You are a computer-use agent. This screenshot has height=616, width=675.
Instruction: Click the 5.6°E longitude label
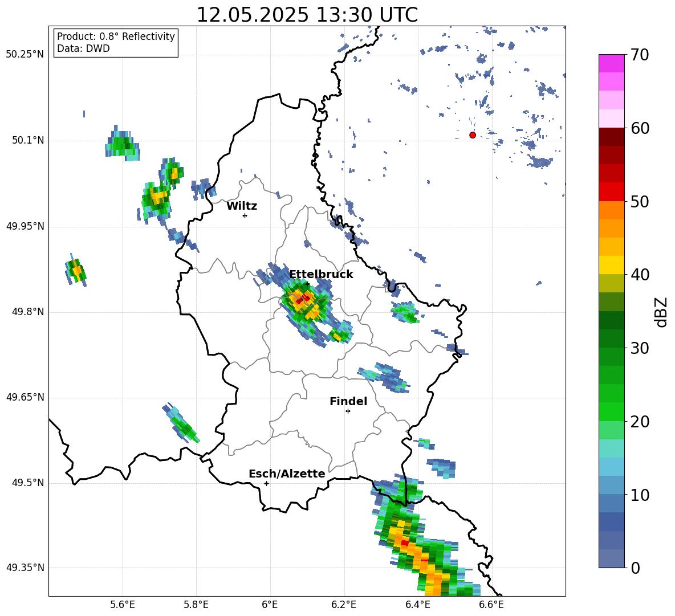click(123, 605)
